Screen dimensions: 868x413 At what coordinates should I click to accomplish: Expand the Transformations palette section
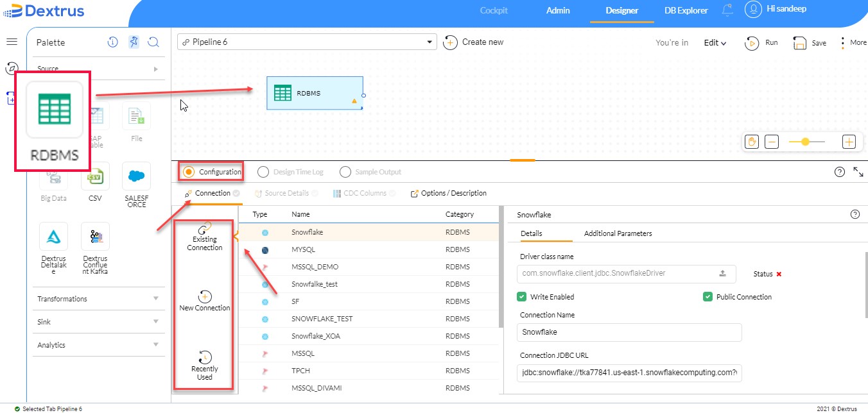[98, 299]
